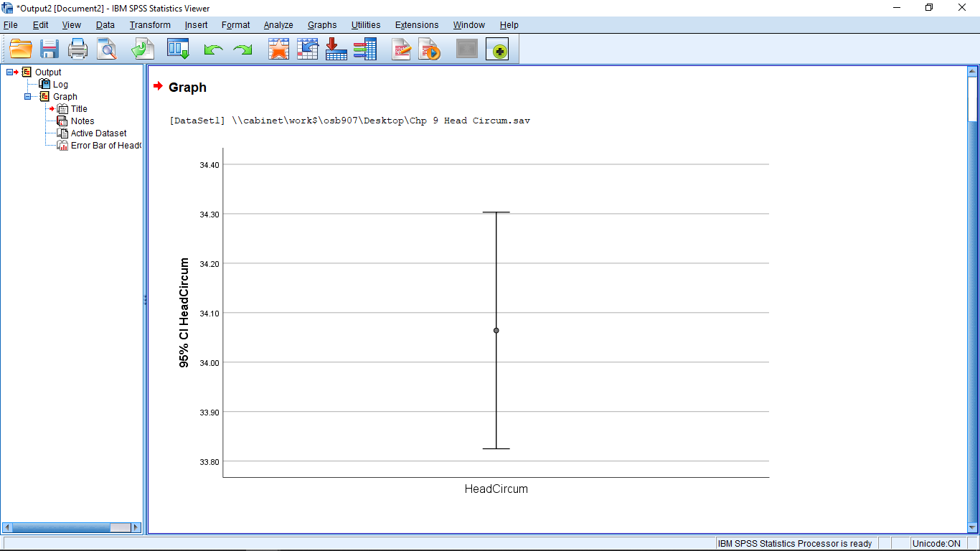Click the Save floppy disk icon
The height and width of the screenshot is (551, 980).
[50, 50]
